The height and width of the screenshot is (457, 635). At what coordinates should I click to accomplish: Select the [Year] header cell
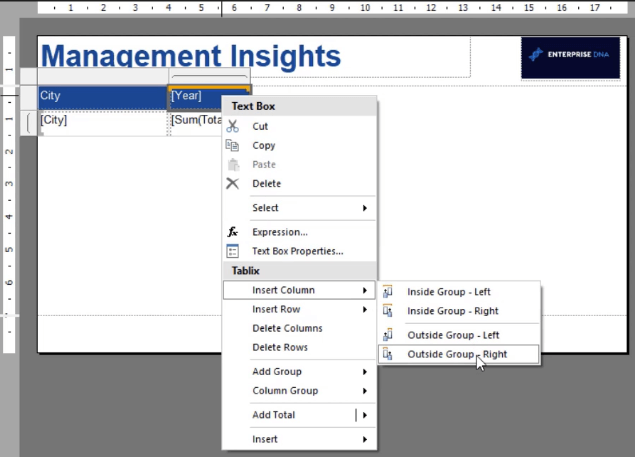tap(195, 96)
